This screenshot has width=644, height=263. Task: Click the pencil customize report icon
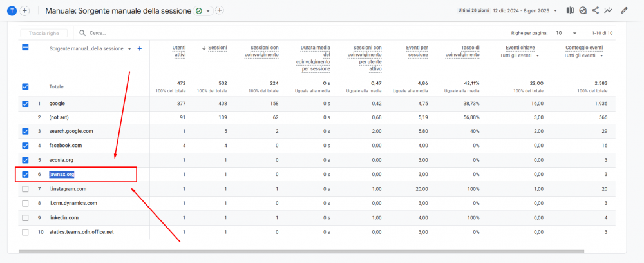[x=624, y=10]
